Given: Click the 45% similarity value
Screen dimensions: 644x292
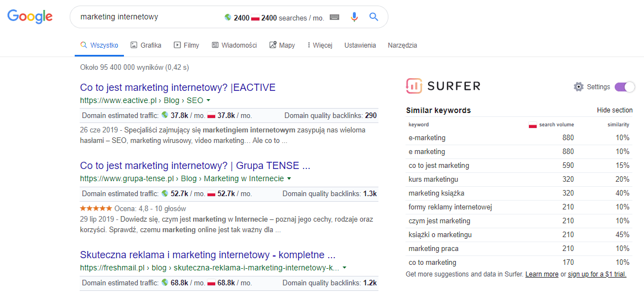Looking at the screenshot, I should [622, 235].
